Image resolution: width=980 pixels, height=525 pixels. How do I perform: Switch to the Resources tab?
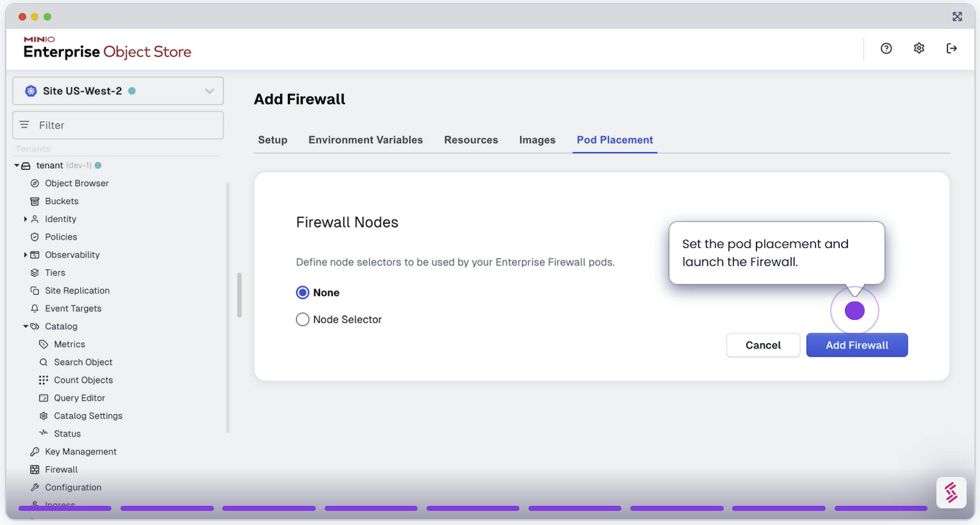point(471,140)
